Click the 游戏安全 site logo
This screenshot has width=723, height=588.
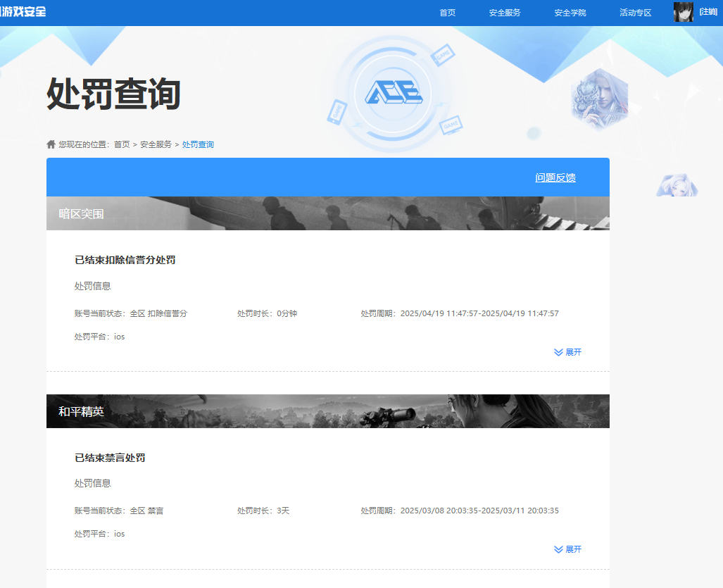click(23, 12)
